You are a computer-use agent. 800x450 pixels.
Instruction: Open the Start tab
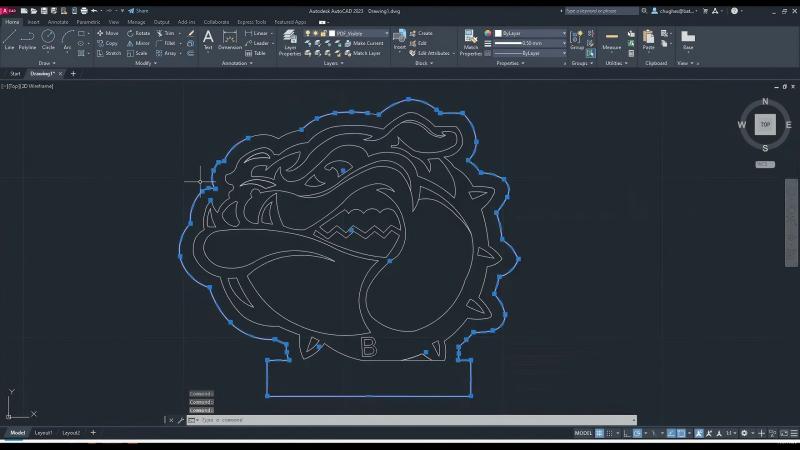15,74
